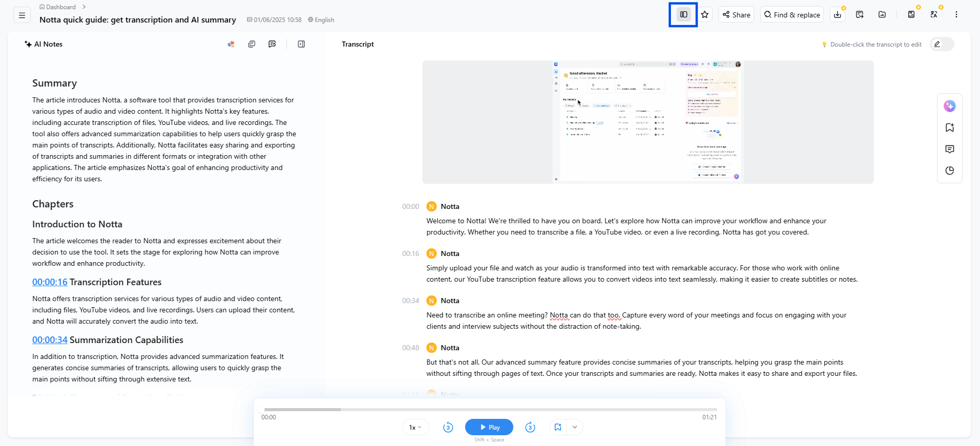The image size is (980, 446).
Task: Jump to 00:00:34 Summarization Capabilities link
Action: tap(50, 340)
